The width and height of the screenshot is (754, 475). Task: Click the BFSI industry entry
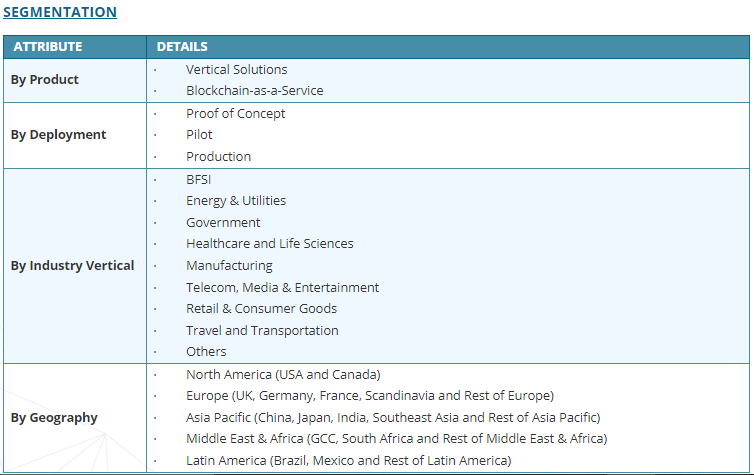pyautogui.click(x=198, y=179)
